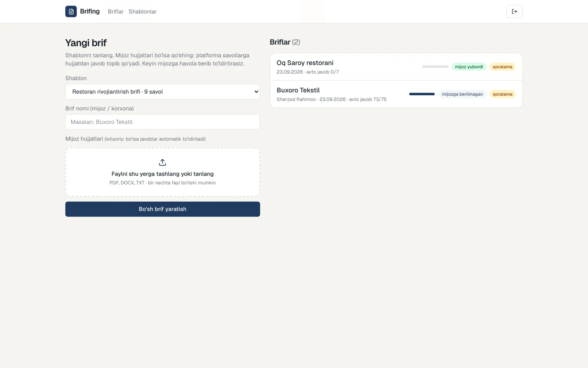Open the Buxoro Tekstil brief
This screenshot has height=368, width=588.
tap(396, 94)
